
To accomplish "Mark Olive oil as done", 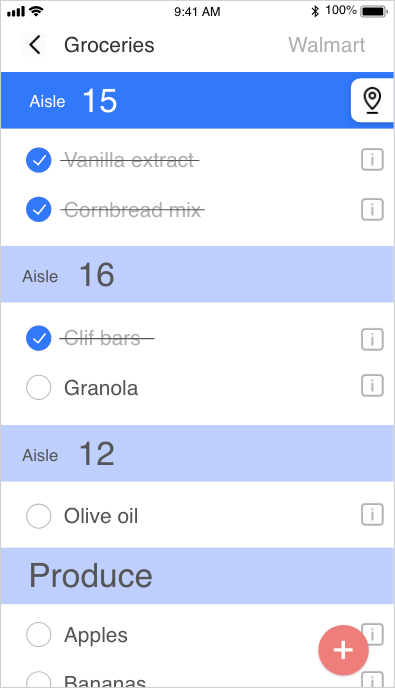I will point(39,516).
